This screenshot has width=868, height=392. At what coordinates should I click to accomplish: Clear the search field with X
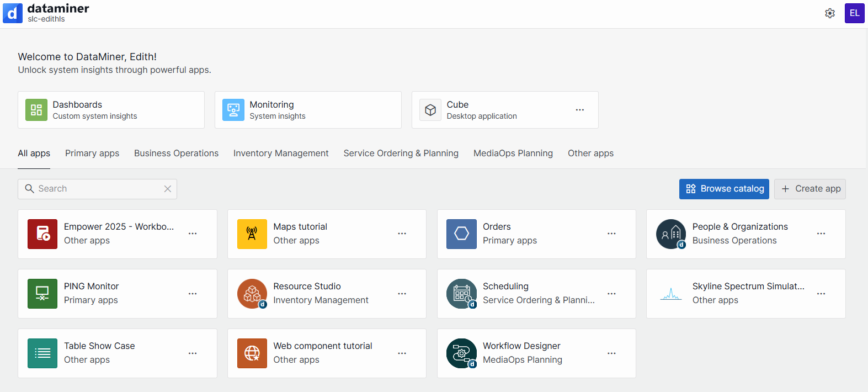[x=168, y=189]
